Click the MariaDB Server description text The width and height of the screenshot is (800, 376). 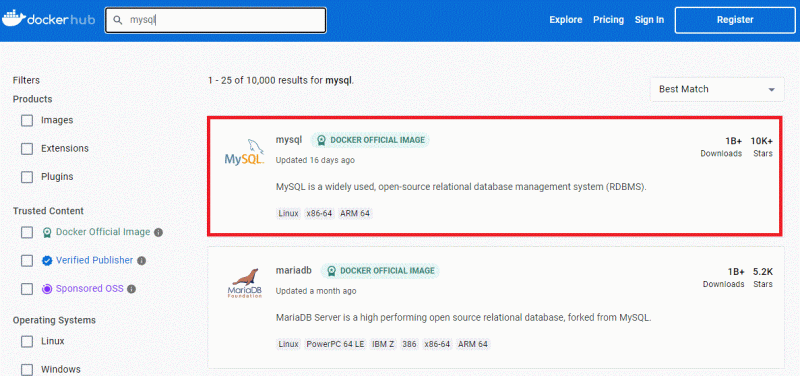464,318
